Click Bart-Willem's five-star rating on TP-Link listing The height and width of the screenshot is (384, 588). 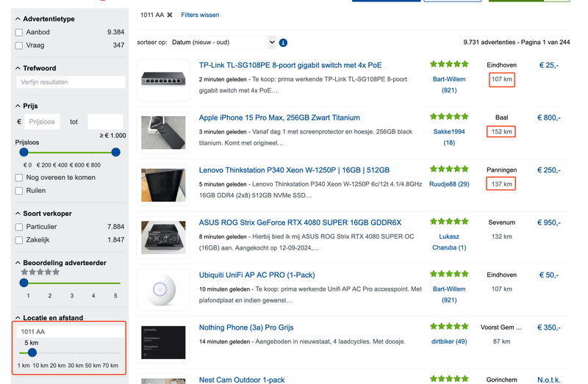pyautogui.click(x=449, y=65)
